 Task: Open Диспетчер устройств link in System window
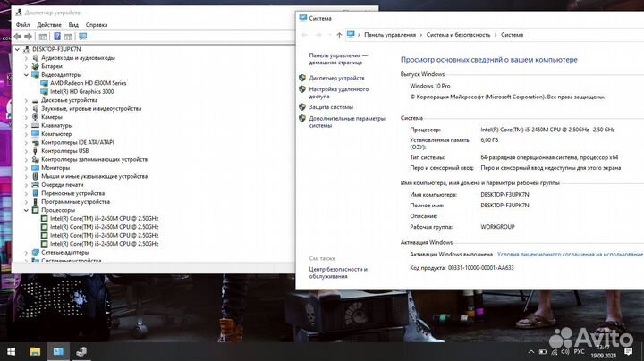pyautogui.click(x=336, y=78)
